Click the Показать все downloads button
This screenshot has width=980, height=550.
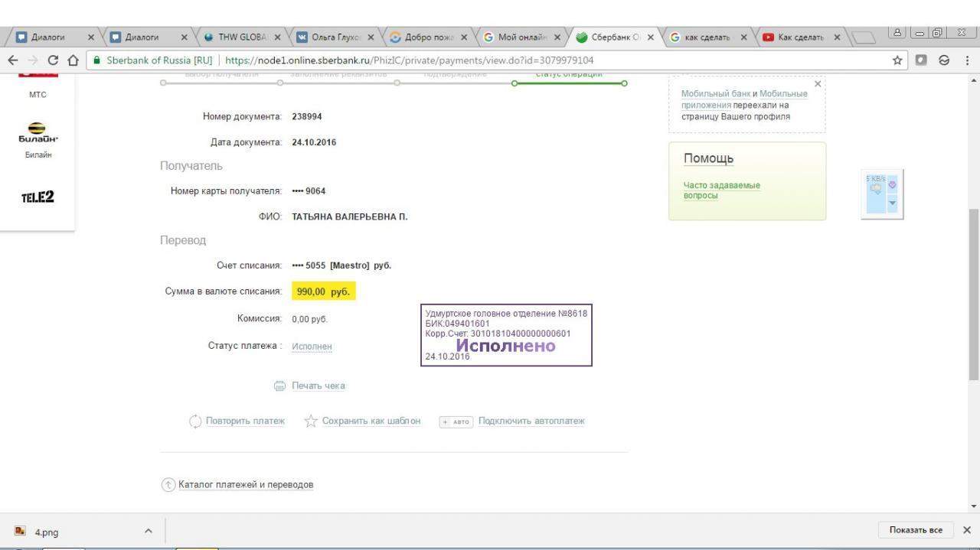point(916,530)
